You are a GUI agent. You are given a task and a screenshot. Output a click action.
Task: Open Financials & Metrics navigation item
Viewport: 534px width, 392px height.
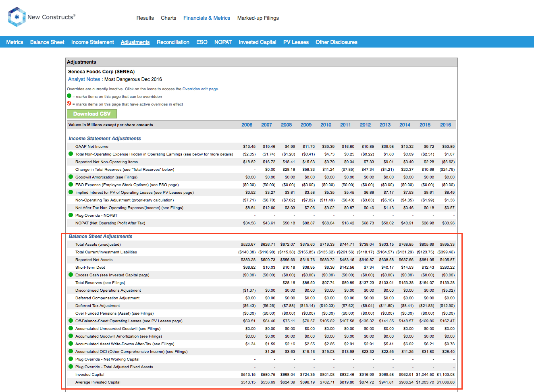[207, 18]
